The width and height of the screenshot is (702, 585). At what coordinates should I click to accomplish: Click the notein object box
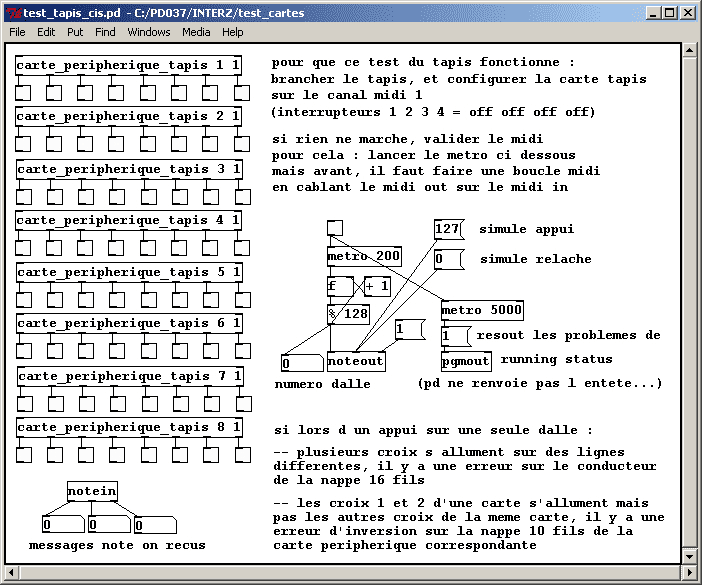[92, 491]
